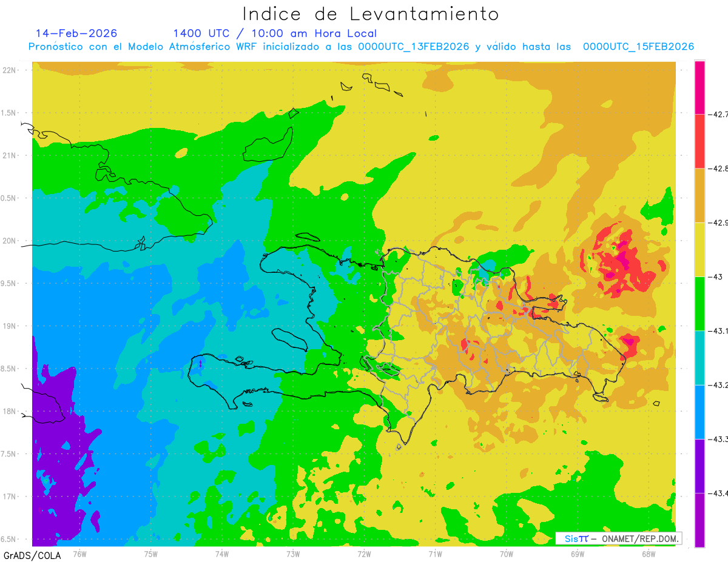Click longitude label '72W'
The height and width of the screenshot is (562, 728).
click(x=364, y=554)
